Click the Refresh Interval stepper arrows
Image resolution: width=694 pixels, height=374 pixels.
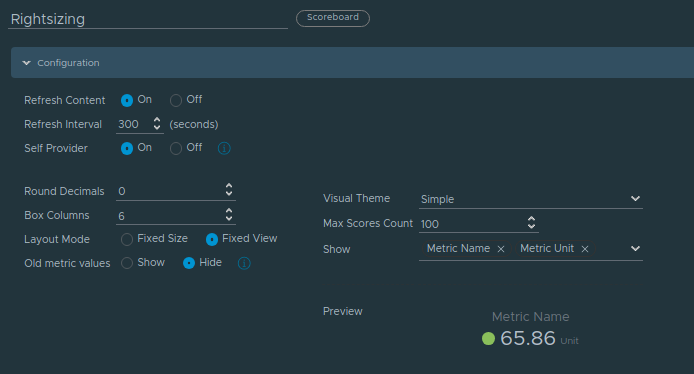point(157,123)
